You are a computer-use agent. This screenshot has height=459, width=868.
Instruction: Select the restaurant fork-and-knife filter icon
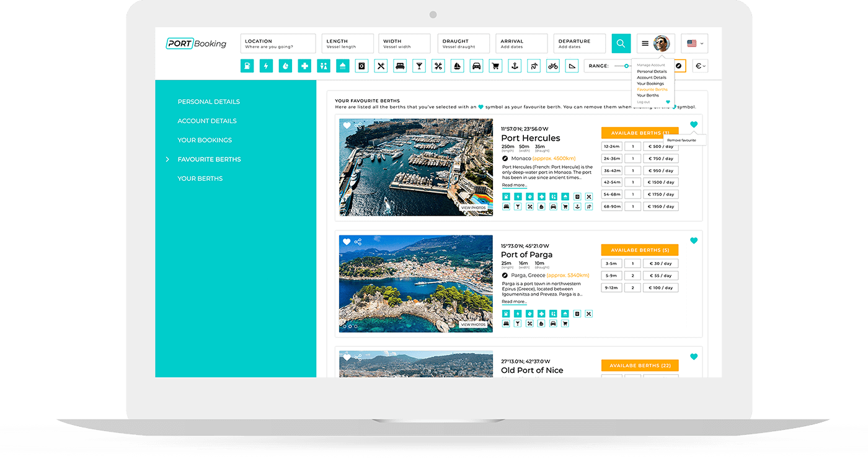click(381, 66)
